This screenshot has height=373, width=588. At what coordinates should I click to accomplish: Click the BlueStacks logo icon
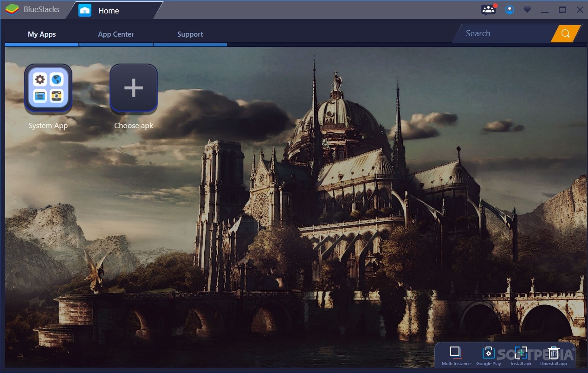(x=12, y=10)
